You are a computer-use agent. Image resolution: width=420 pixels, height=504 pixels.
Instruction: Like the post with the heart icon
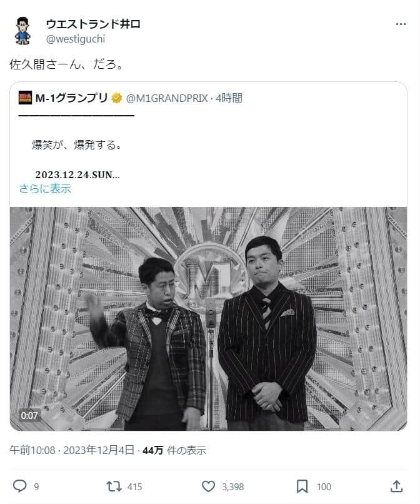tap(208, 486)
